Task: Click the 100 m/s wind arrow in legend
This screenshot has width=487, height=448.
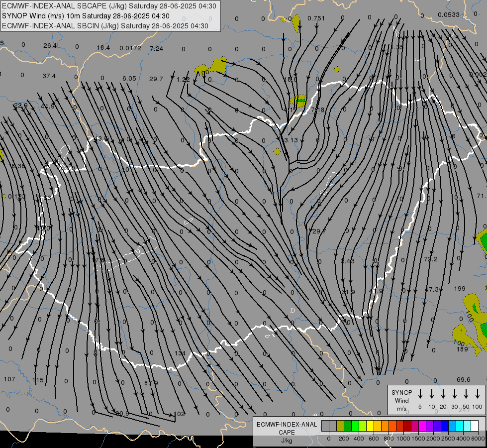Action: pyautogui.click(x=478, y=394)
